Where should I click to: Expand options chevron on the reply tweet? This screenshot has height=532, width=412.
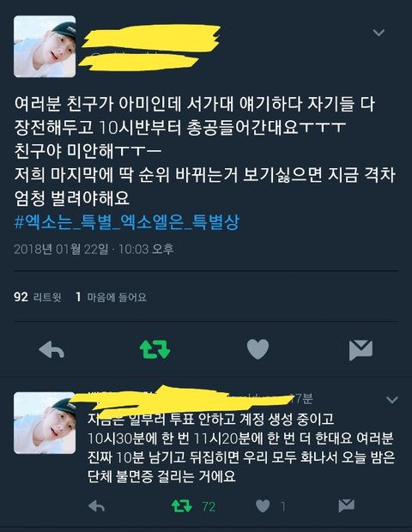point(392,400)
